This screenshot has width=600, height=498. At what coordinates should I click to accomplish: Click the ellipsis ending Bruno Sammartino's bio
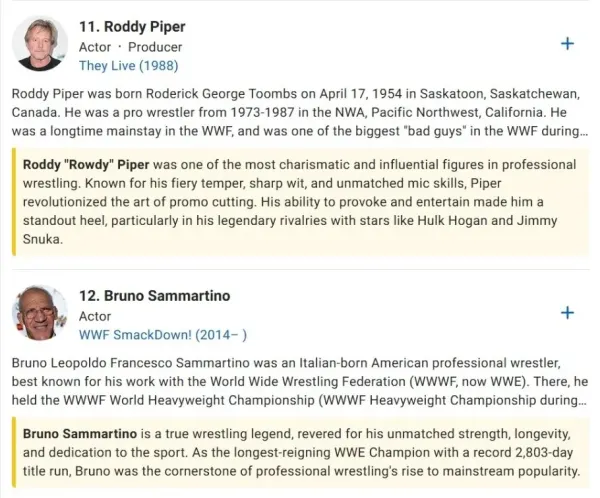[584, 401]
